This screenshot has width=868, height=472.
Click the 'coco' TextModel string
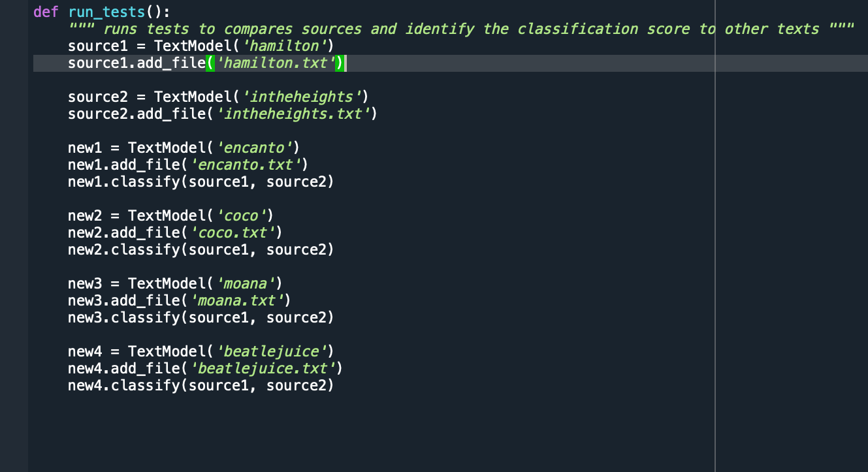click(x=240, y=215)
